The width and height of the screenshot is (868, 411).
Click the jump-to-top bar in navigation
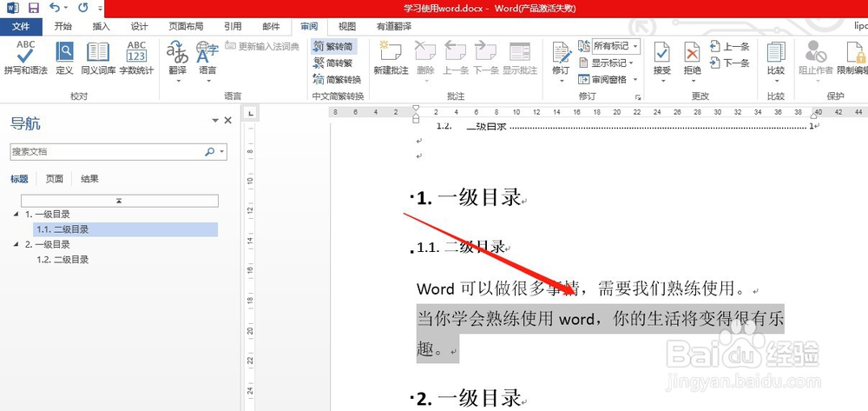pos(120,201)
